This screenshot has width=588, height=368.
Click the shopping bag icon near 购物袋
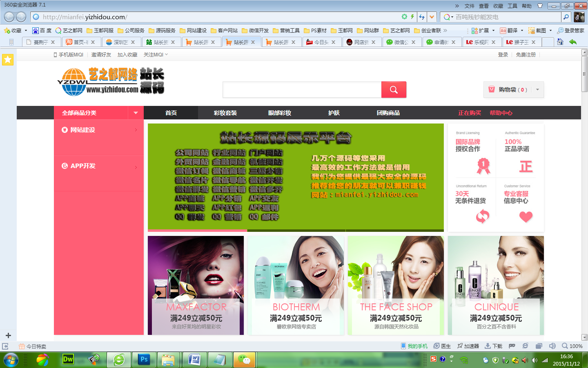491,89
